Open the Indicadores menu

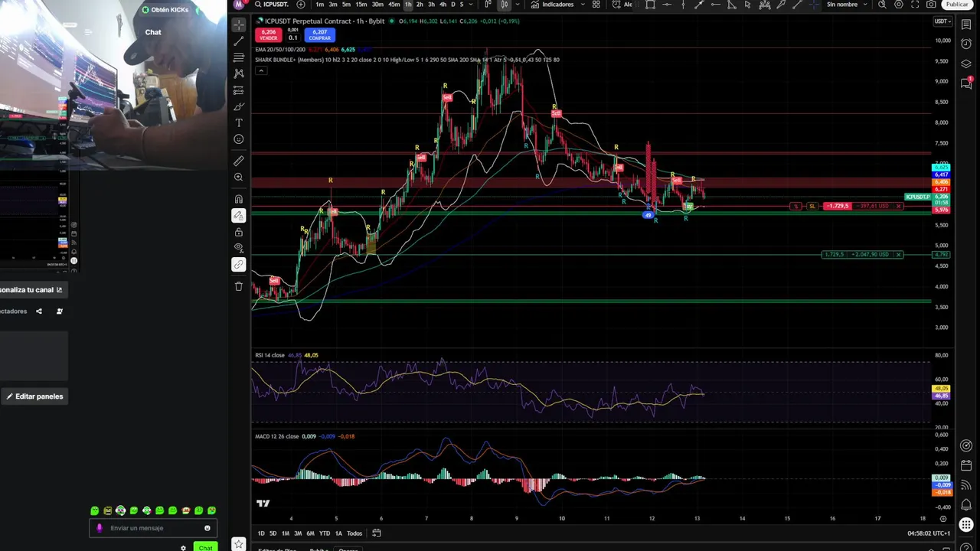pyautogui.click(x=553, y=5)
